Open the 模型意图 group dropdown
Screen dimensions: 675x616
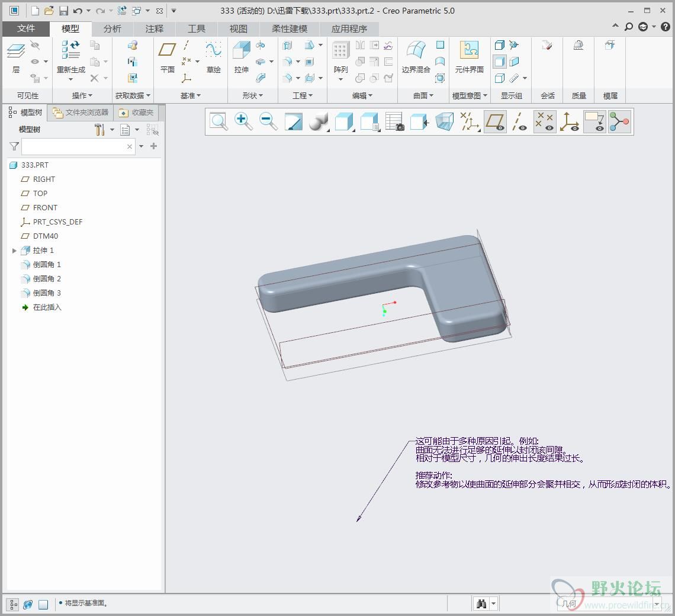click(469, 95)
